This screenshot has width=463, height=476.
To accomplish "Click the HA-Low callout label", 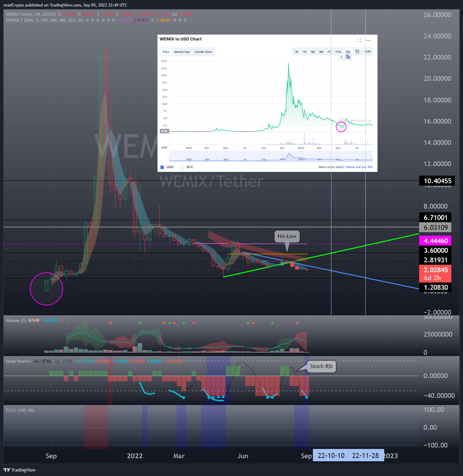I will [287, 236].
